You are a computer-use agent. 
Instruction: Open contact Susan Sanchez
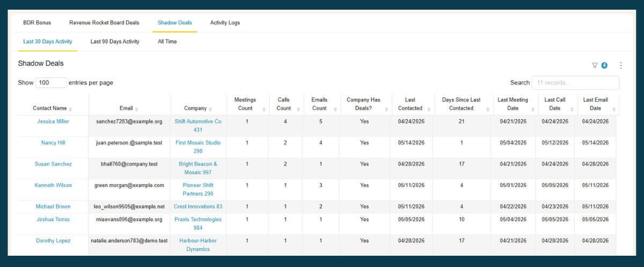pos(53,164)
